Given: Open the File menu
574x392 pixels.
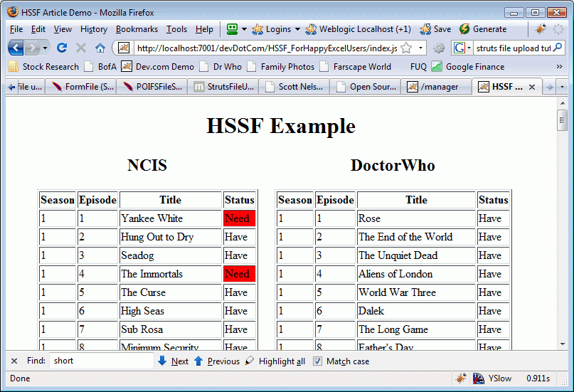Looking at the screenshot, I should click(16, 29).
